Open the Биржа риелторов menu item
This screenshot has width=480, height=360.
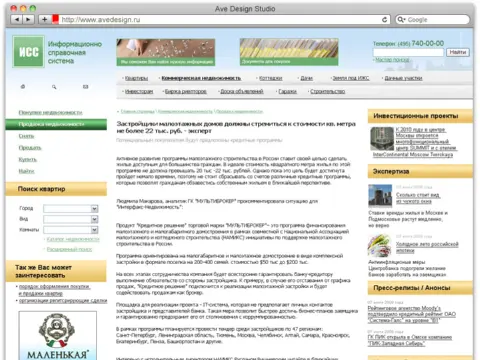(x=186, y=91)
